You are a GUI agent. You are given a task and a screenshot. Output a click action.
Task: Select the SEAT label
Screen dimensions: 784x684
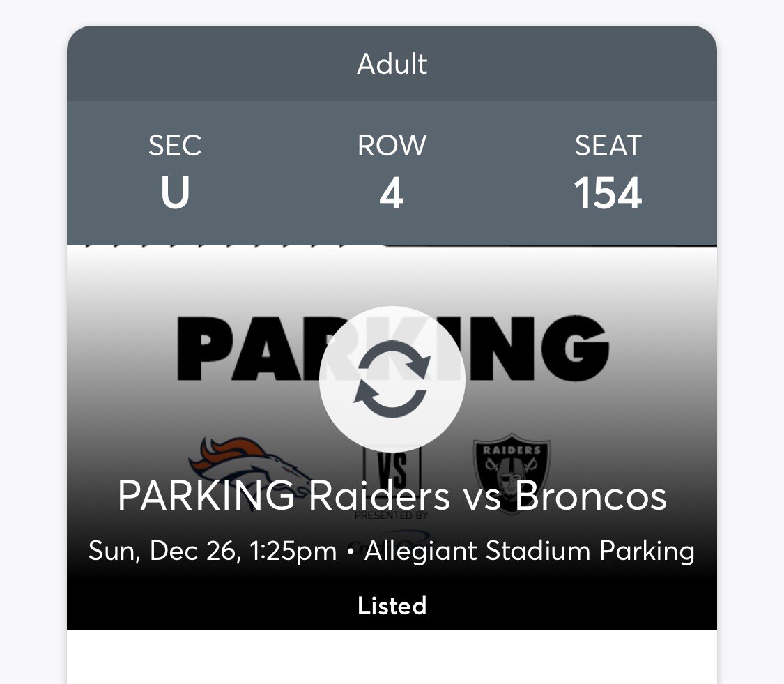[x=608, y=146]
